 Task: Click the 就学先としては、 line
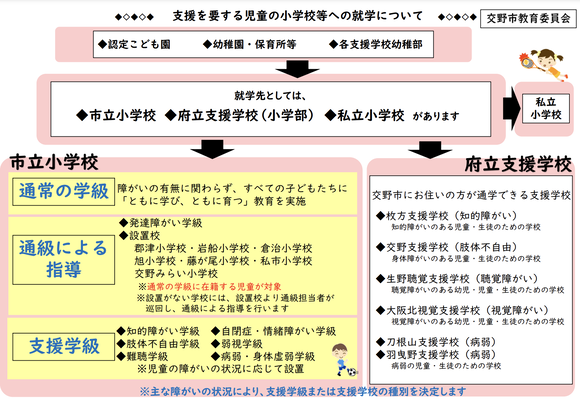(270, 95)
